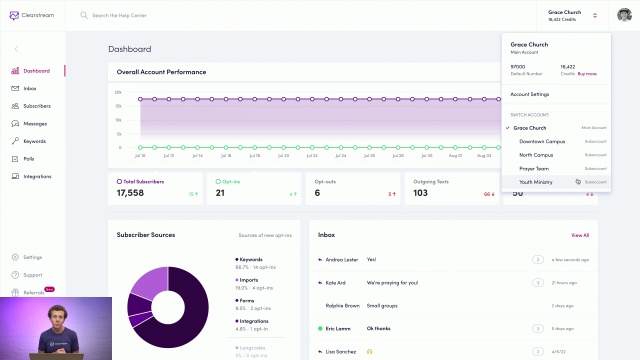Click the Keywords key icon
The width and height of the screenshot is (640, 360).
click(15, 141)
